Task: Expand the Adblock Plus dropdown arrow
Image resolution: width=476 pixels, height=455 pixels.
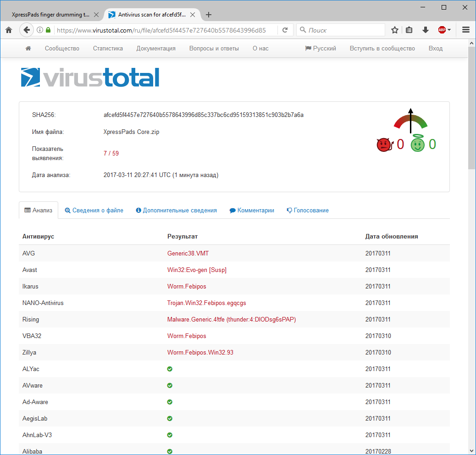Action: (449, 30)
